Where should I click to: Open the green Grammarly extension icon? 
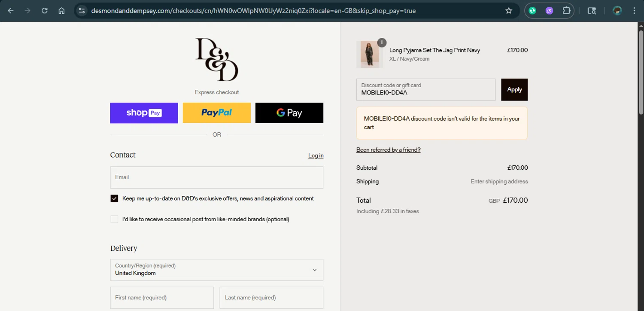[533, 11]
